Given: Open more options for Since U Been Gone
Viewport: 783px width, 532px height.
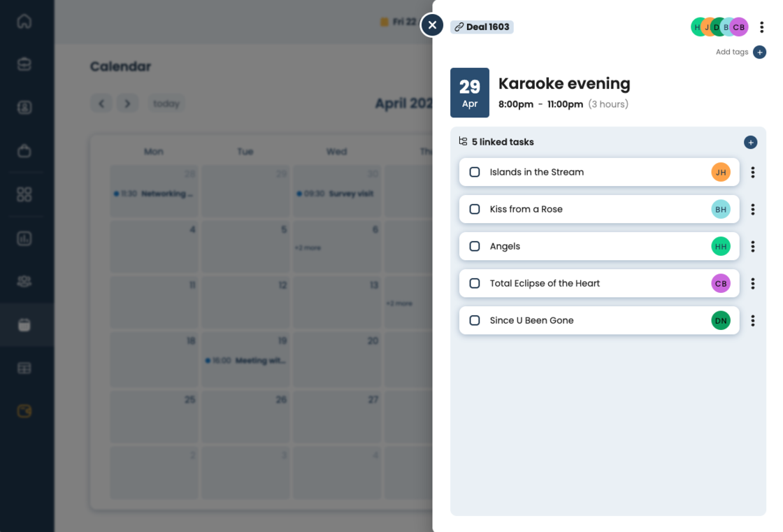Looking at the screenshot, I should point(752,320).
